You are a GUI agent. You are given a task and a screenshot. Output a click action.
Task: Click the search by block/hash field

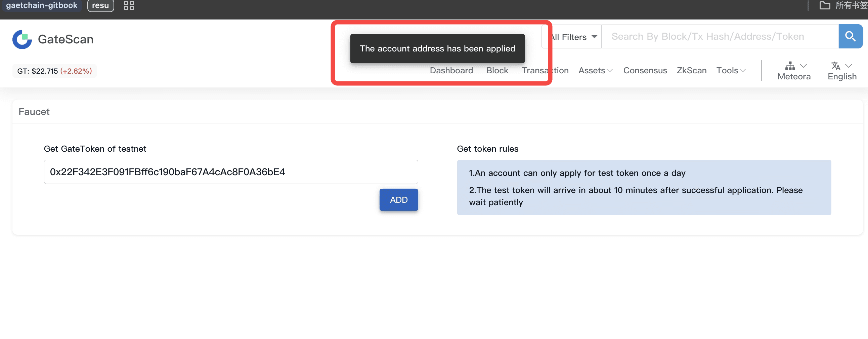click(720, 36)
